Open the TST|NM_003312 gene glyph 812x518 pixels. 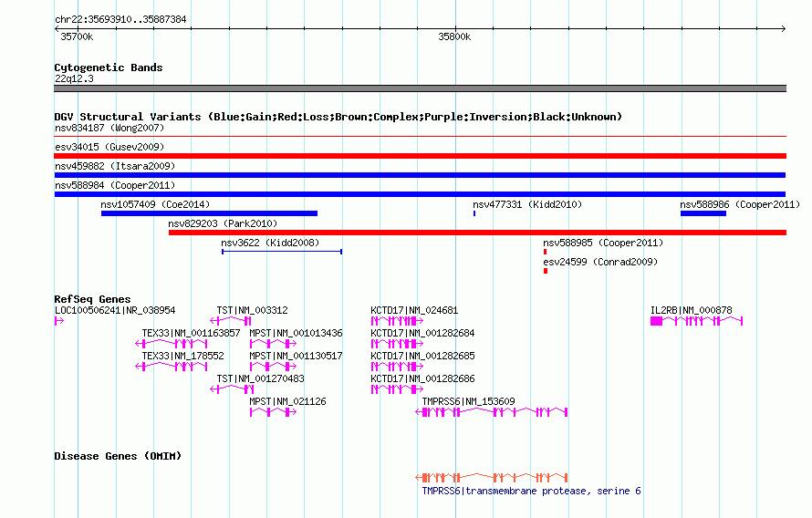pyautogui.click(x=231, y=321)
